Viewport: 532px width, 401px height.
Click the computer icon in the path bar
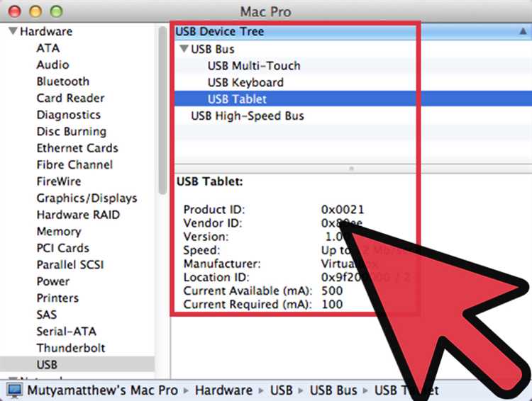pos(14,390)
